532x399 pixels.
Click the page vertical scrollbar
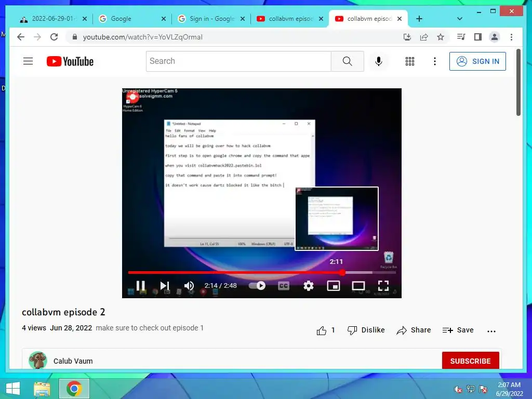pyautogui.click(x=518, y=83)
